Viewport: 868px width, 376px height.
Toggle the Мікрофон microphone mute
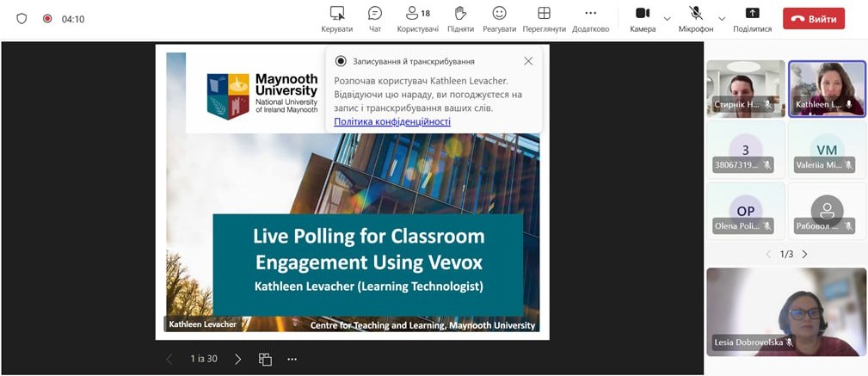coord(696,19)
